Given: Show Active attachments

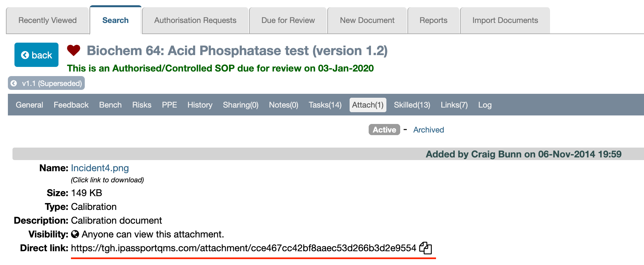Looking at the screenshot, I should pos(384,130).
